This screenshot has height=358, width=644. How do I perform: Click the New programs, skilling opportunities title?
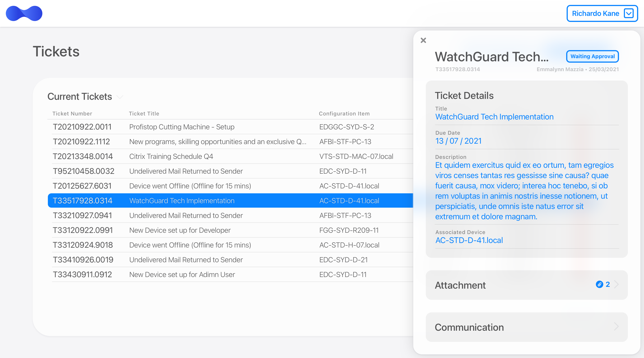click(218, 142)
